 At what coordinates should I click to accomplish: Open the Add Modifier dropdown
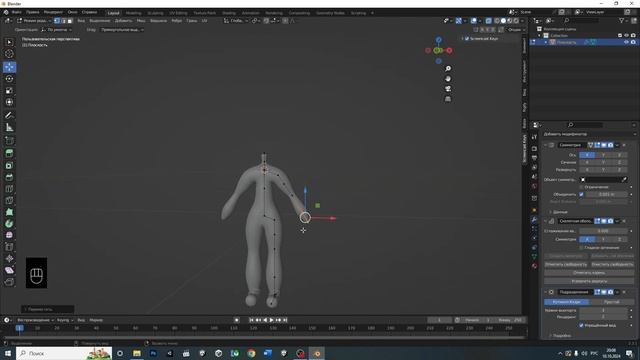coord(589,134)
